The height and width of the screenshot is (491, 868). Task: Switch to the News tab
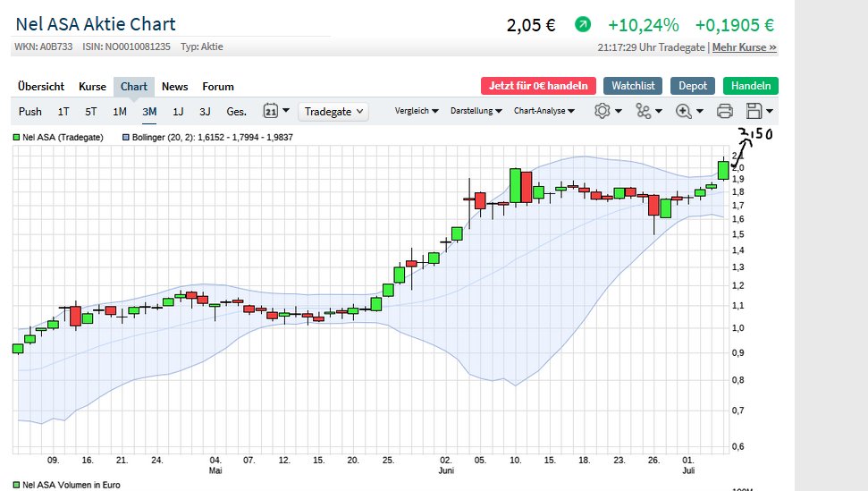(174, 87)
